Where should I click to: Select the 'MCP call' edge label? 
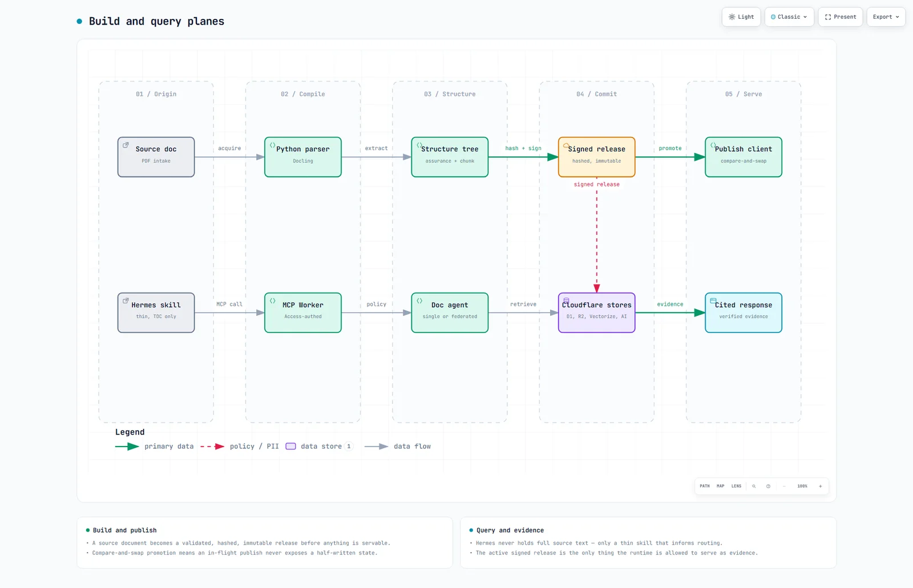229,304
